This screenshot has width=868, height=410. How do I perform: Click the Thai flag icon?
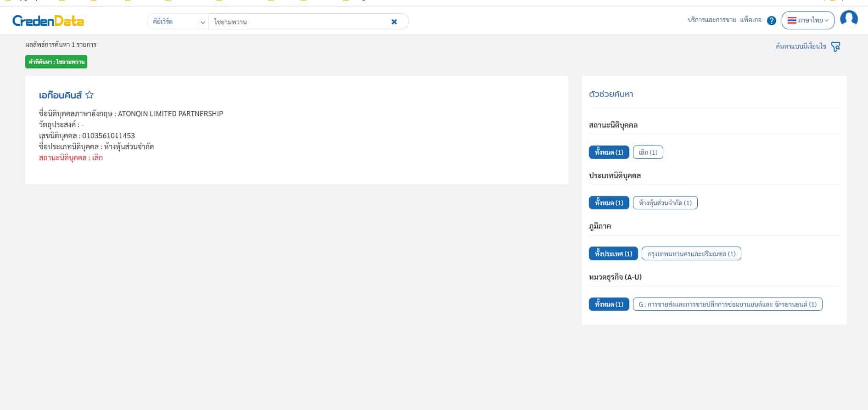(x=791, y=21)
